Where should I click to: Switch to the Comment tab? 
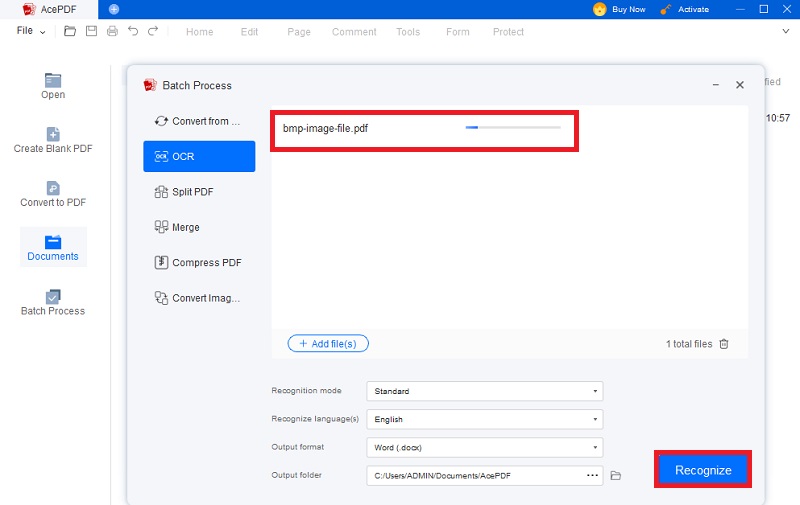tap(354, 32)
